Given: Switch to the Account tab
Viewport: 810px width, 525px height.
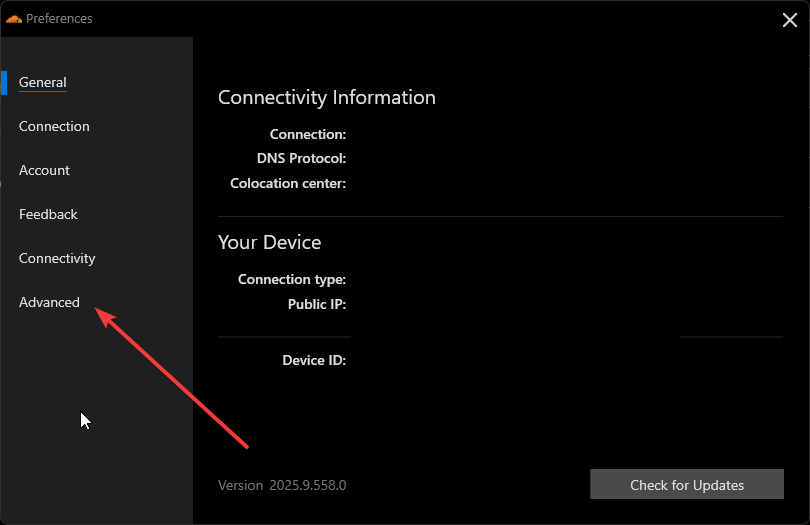Looking at the screenshot, I should point(44,170).
